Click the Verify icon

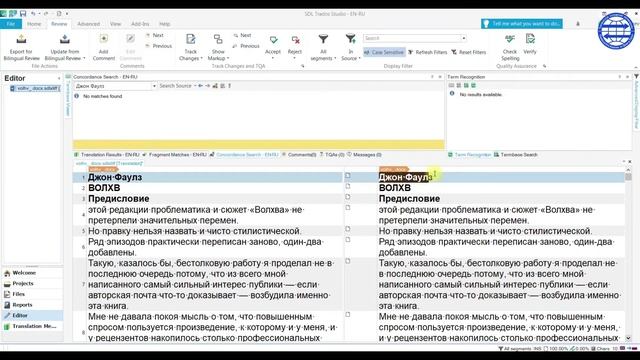(x=530, y=39)
